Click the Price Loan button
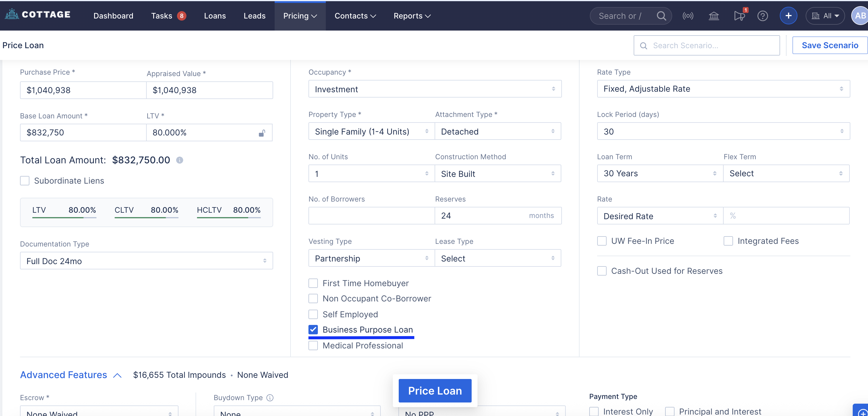 coord(435,390)
